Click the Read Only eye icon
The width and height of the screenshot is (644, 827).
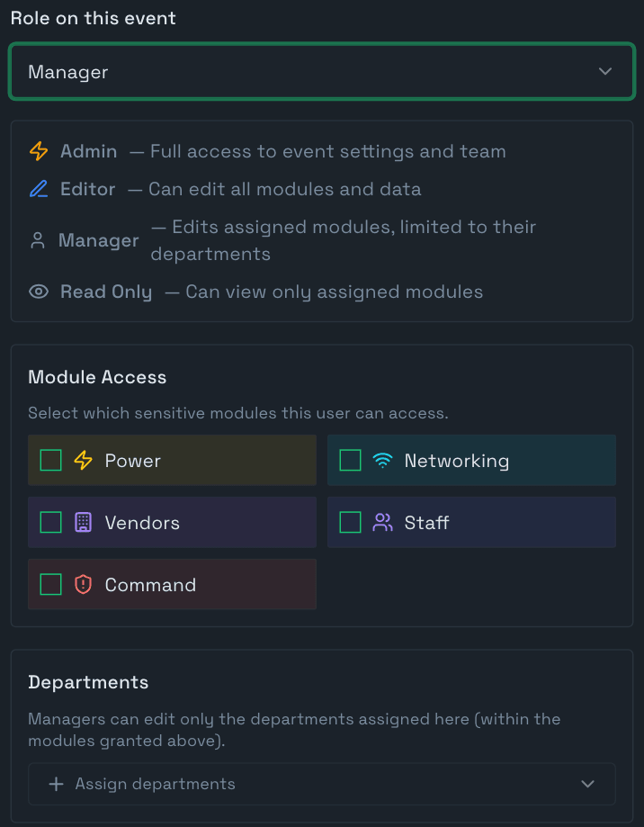39,292
